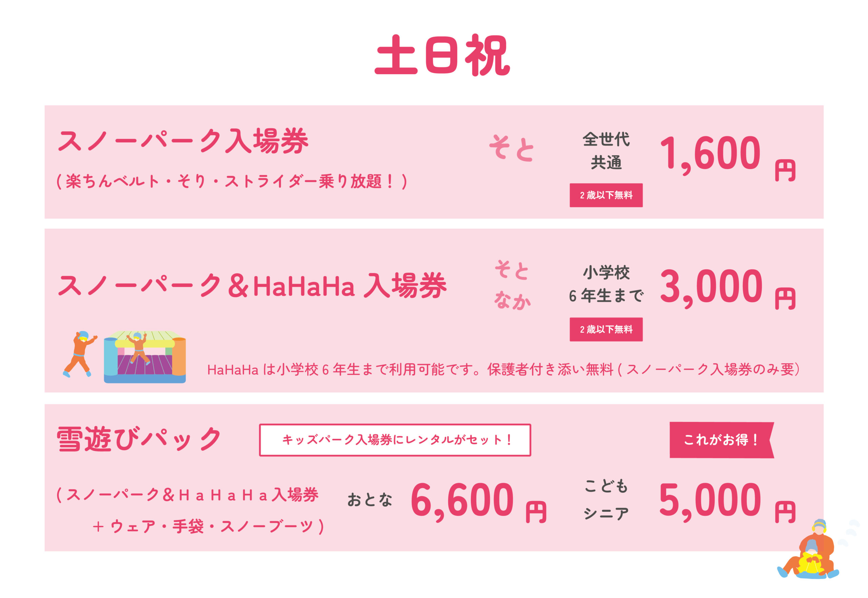The width and height of the screenshot is (868, 598).
Task: Click the 楽ちんベルト・そり・ストライダー乗り放題 subtitle
Action: click(232, 182)
